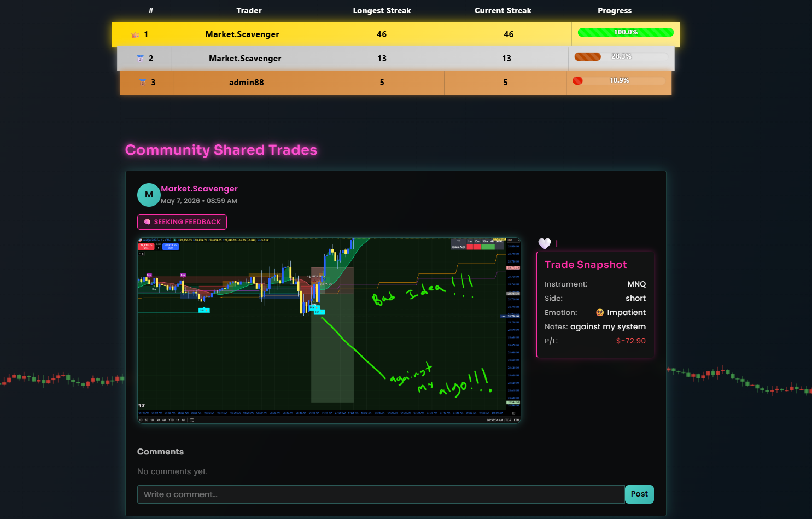Click the Progress column header
This screenshot has height=519, width=812.
(615, 10)
